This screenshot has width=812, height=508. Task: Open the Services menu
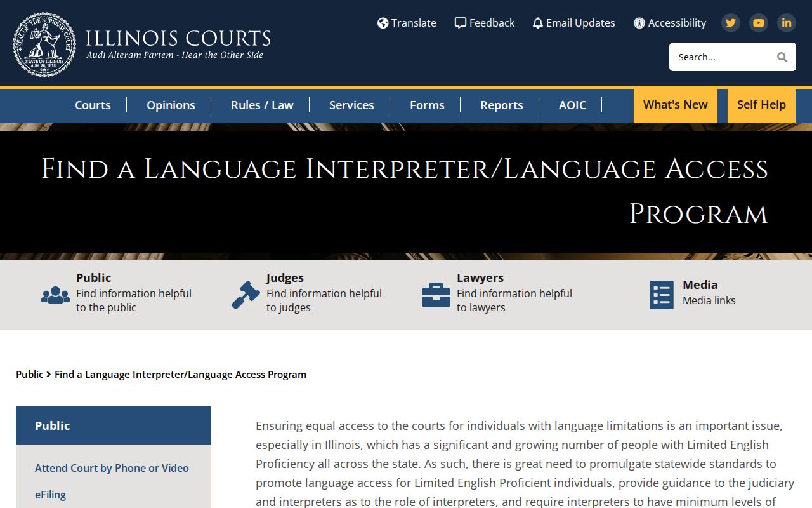[351, 105]
